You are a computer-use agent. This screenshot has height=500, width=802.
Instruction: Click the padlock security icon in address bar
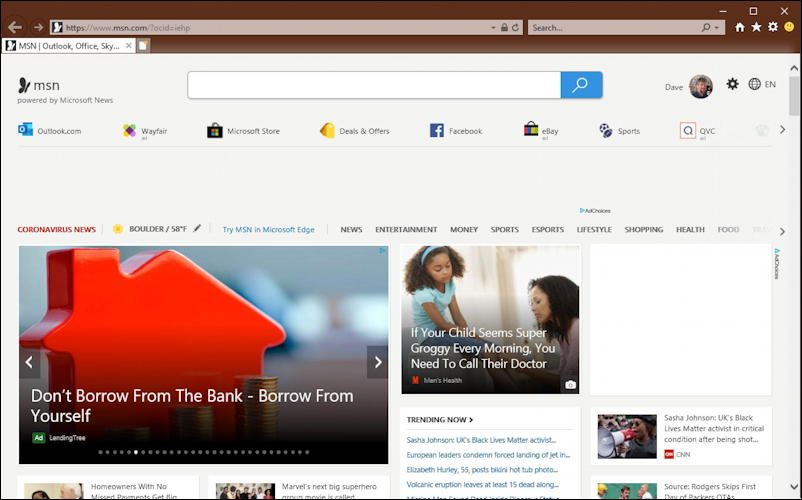[504, 28]
